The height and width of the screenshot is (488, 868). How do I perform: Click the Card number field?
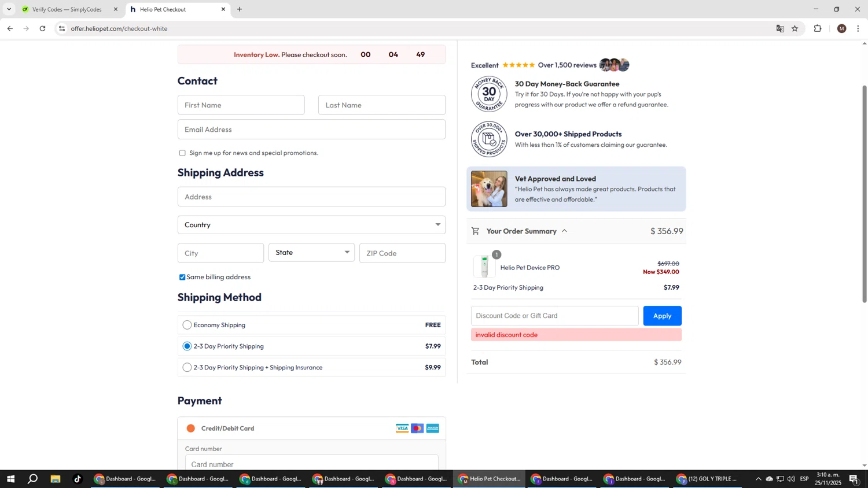[x=311, y=464]
